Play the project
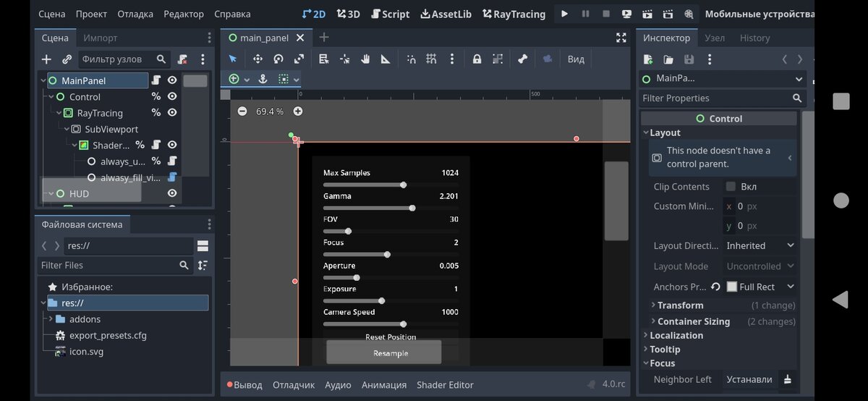Viewport: 868px width, 401px height. pos(565,14)
